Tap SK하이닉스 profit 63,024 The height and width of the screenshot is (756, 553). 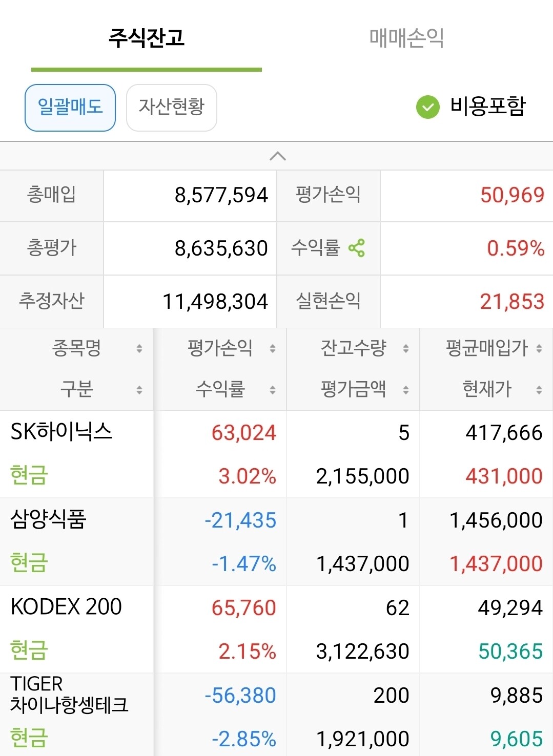click(244, 433)
